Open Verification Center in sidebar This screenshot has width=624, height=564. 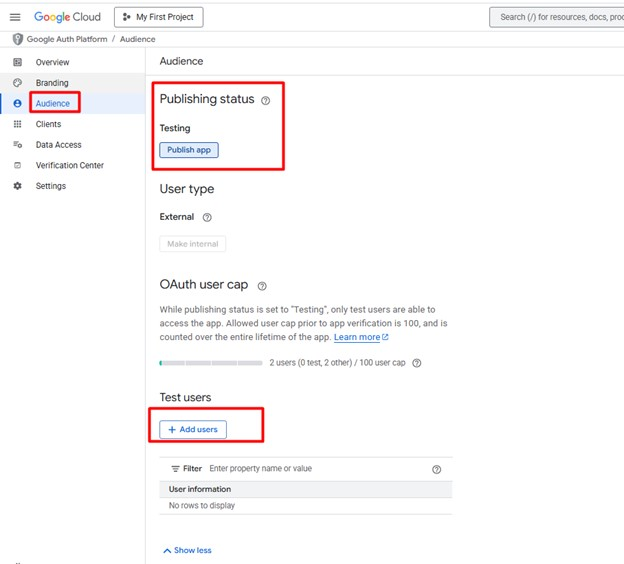click(69, 165)
